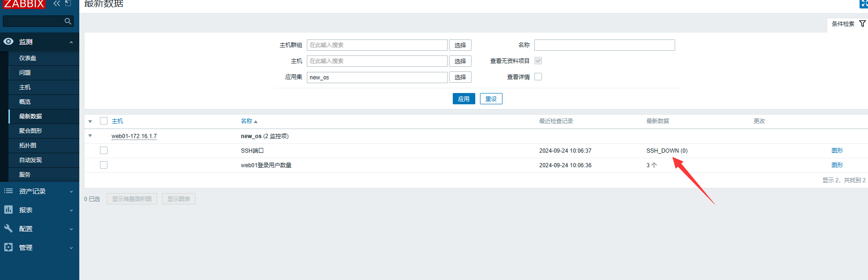The width and height of the screenshot is (868, 280).
Task: Focus the sidebar search input
Action: click(x=34, y=21)
